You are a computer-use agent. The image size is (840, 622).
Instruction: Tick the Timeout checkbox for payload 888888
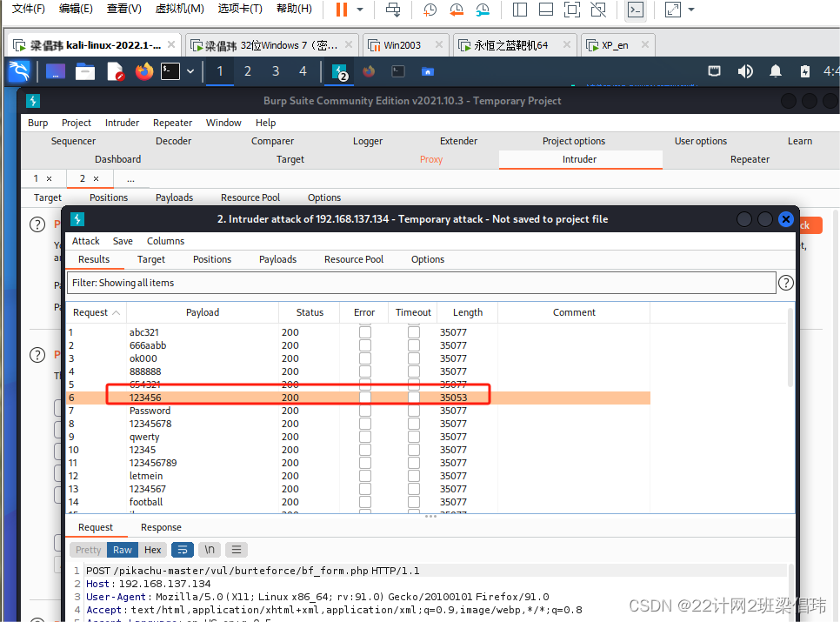[x=414, y=371]
